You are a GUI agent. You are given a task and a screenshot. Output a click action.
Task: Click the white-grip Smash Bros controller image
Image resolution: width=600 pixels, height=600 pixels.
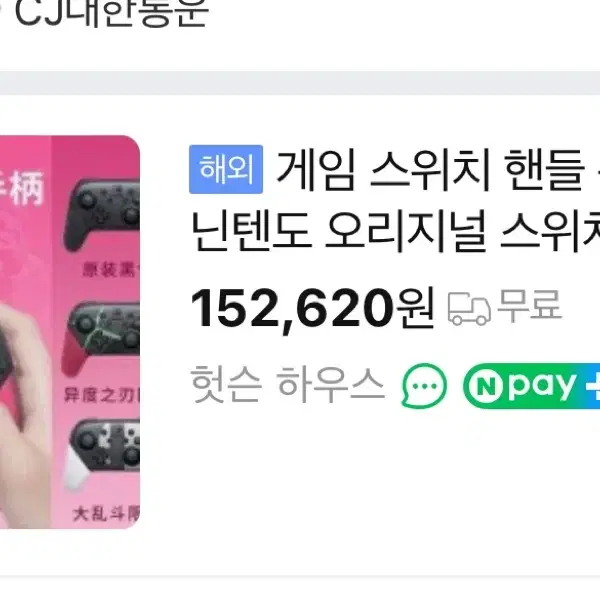102,454
